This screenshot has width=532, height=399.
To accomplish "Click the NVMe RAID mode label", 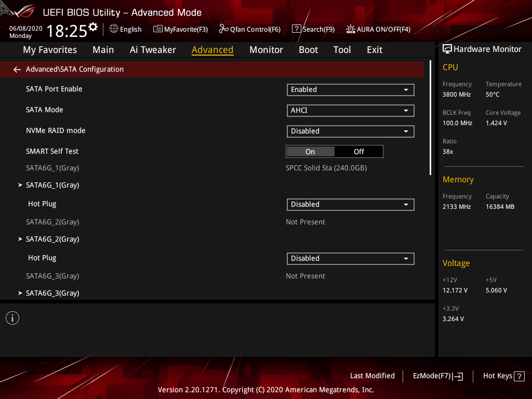I will (x=56, y=130).
